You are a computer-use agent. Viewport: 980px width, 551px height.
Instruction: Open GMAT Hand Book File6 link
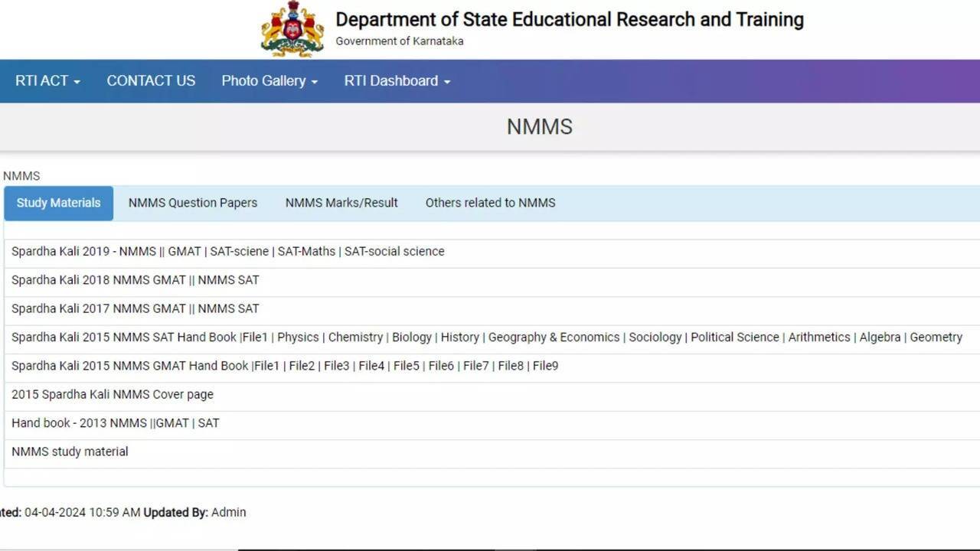tap(441, 367)
